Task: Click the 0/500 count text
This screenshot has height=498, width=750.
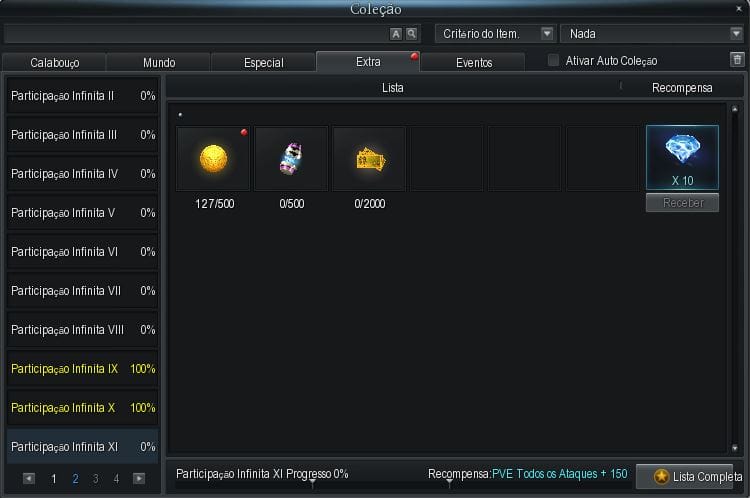Action: click(292, 204)
